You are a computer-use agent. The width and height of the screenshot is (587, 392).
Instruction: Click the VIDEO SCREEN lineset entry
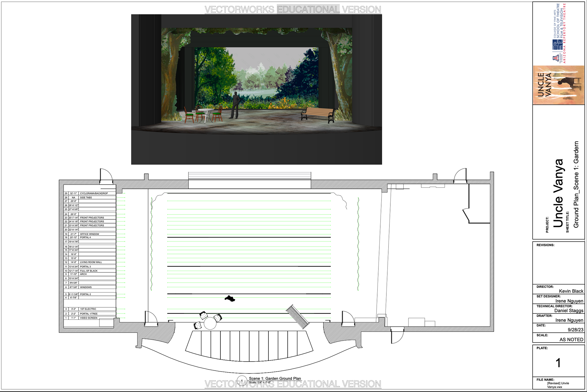tap(88, 318)
